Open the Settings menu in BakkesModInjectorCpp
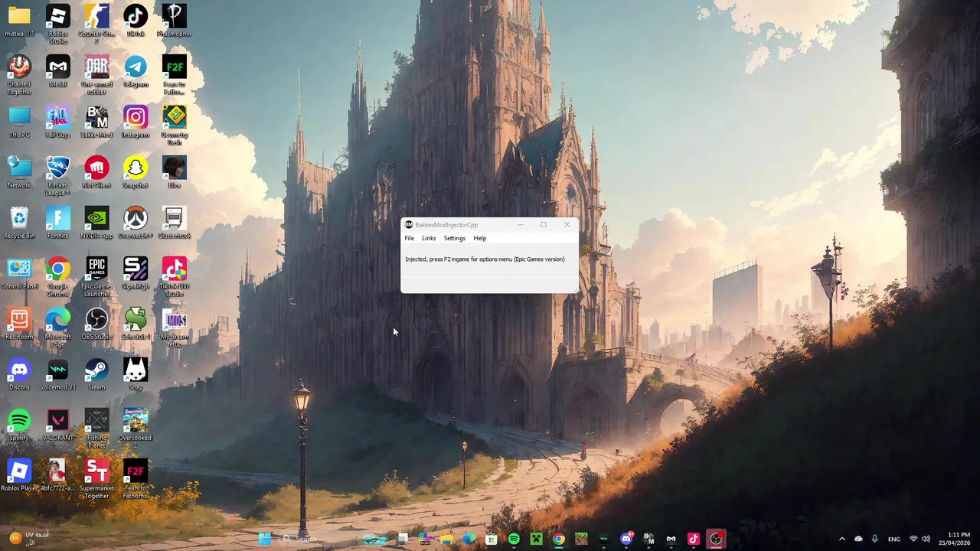This screenshot has width=980, height=551. tap(454, 238)
